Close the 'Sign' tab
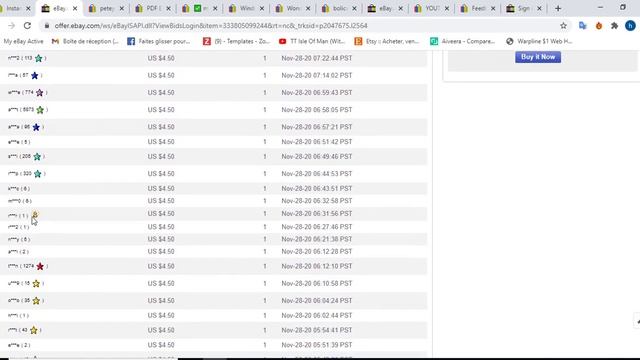The width and height of the screenshot is (640, 360). coord(539,8)
